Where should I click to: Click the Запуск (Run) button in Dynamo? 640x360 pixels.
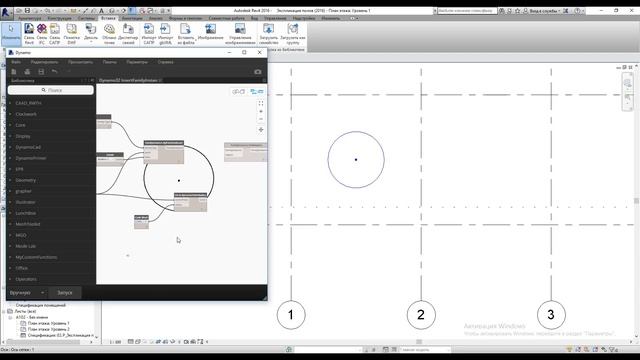click(x=64, y=293)
